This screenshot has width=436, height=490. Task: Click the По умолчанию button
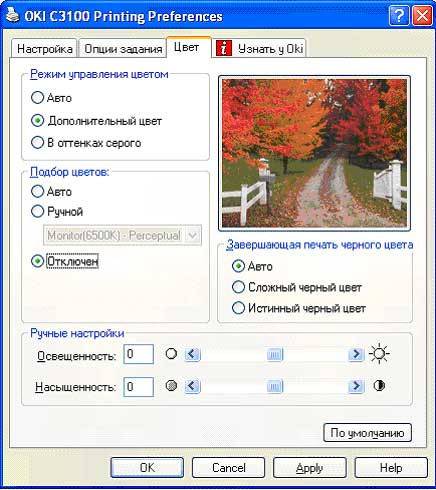pyautogui.click(x=367, y=433)
